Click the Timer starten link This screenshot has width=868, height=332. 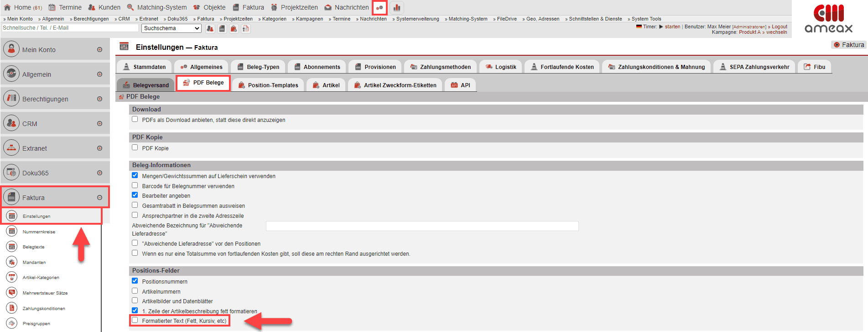coord(672,26)
